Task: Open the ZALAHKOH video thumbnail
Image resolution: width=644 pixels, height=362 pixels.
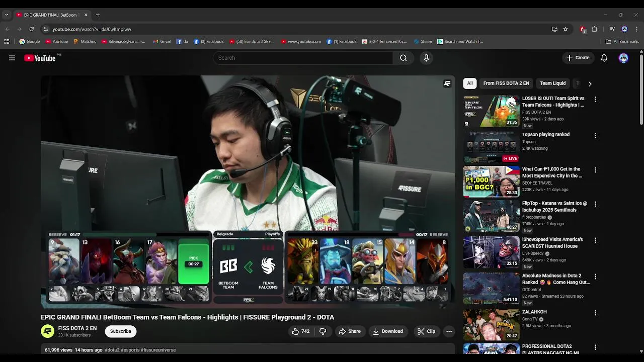Action: (x=491, y=325)
